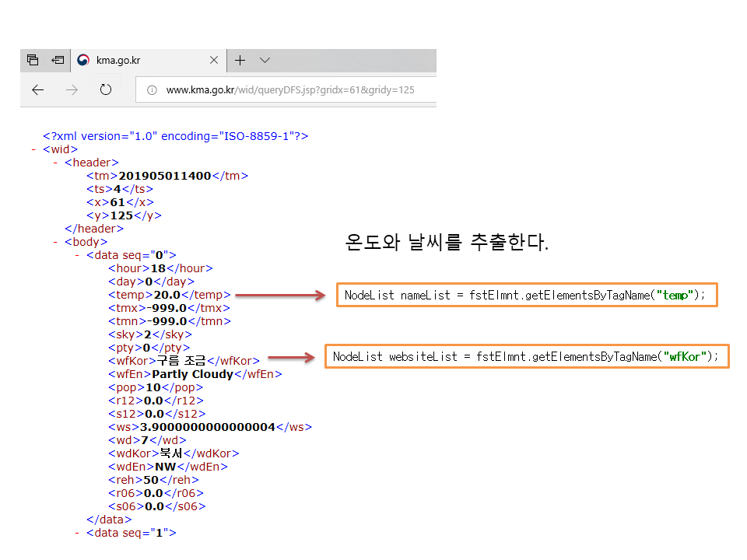Collapse the body XML node

tap(55, 242)
